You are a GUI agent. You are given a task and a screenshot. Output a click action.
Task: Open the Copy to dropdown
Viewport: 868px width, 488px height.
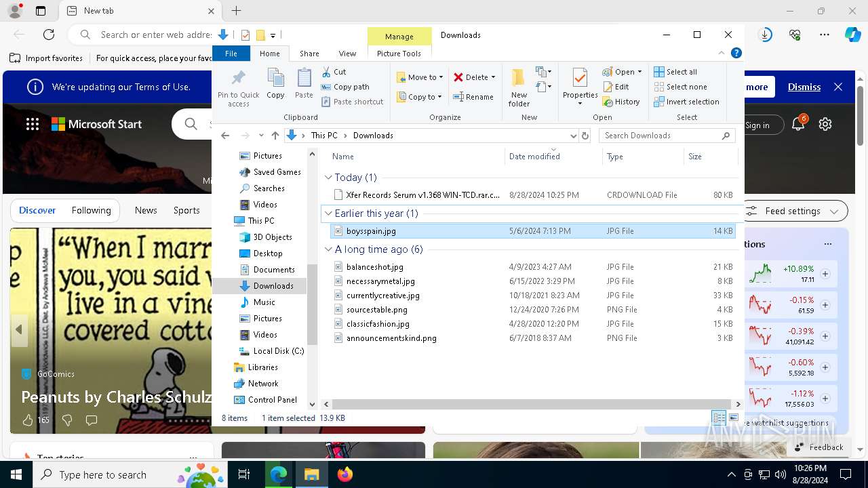420,97
